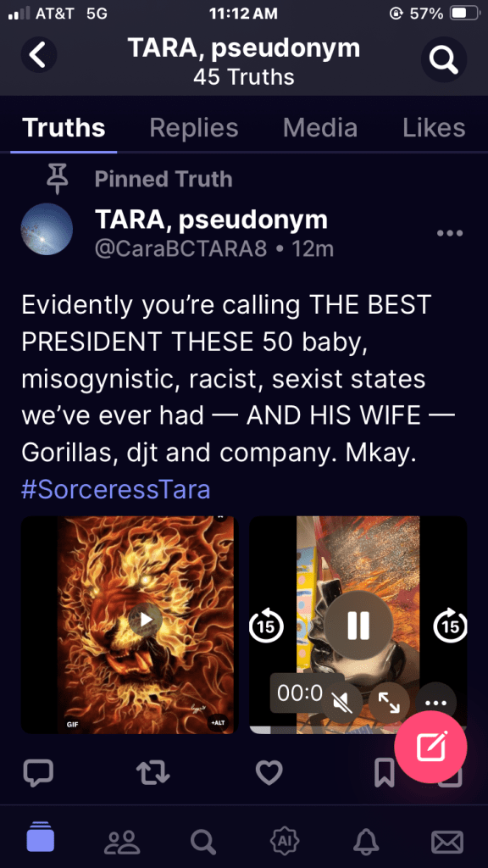Open the #SorceressTara hashtag link
Screen dimensions: 488x868
pyautogui.click(x=115, y=490)
